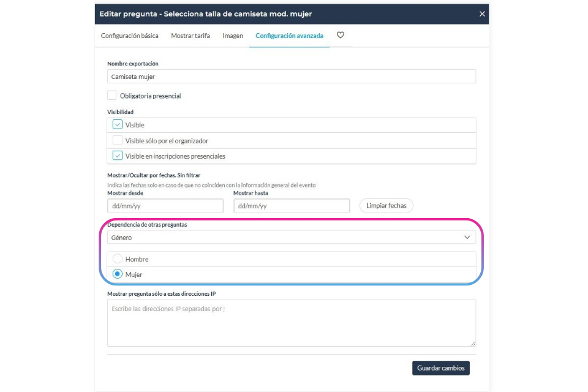Image resolution: width=588 pixels, height=392 pixels.
Task: Select the Configuración avanzada tab
Action: pos(289,36)
